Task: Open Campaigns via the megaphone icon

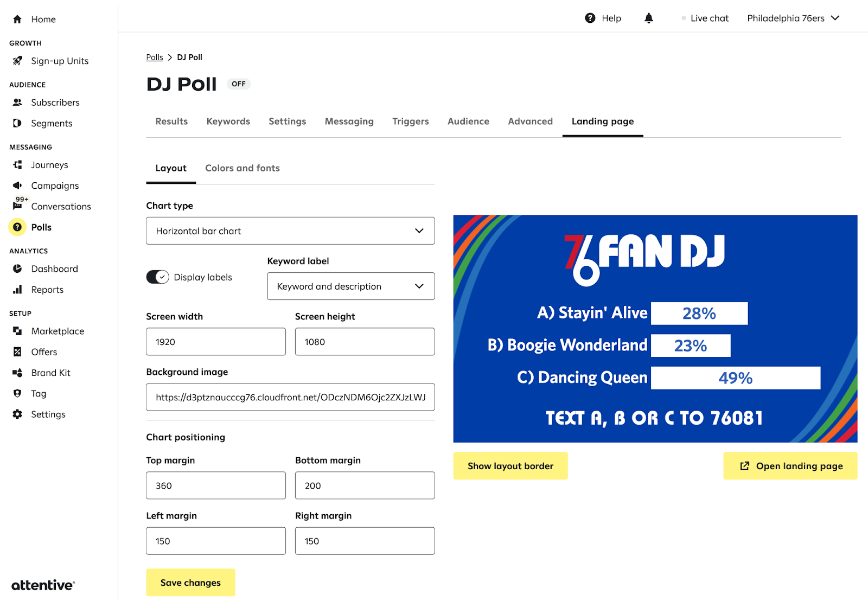Action: [x=17, y=186]
